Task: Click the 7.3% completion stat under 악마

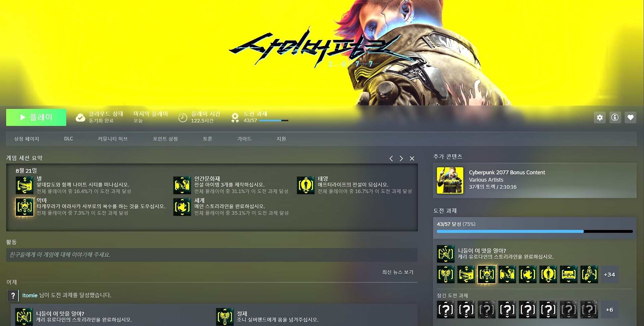Action: tap(83, 213)
